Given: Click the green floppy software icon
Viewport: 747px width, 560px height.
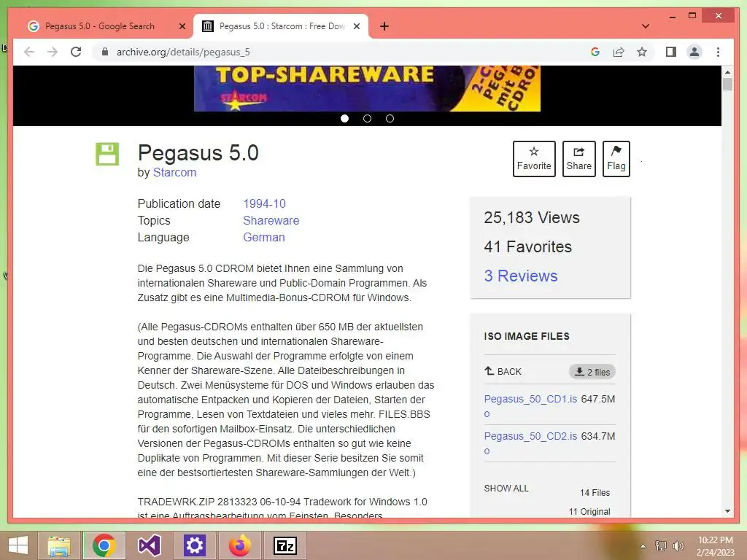Looking at the screenshot, I should (x=107, y=154).
